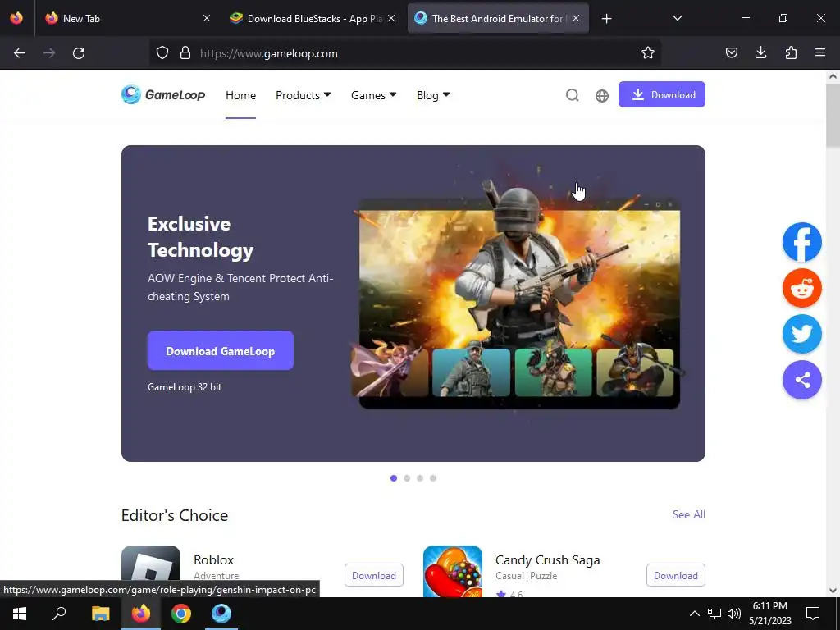Image resolution: width=840 pixels, height=630 pixels.
Task: Switch to the New Tab tab
Action: click(126, 18)
